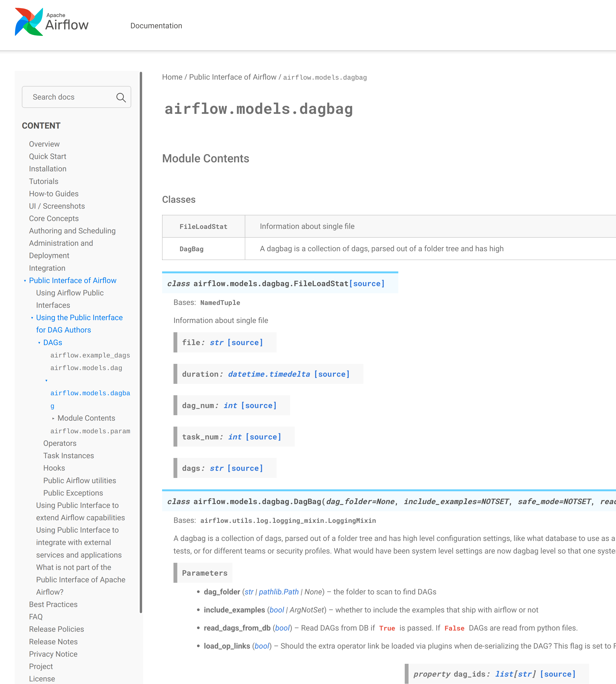
Task: Open Public Interface of Airflow breadcrumb
Action: [232, 77]
